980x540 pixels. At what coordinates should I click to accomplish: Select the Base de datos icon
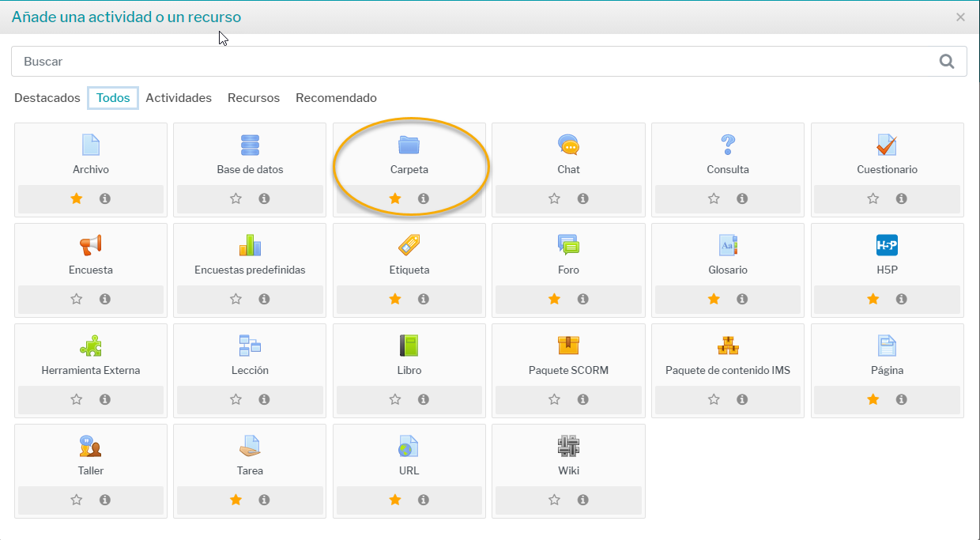[x=250, y=145]
